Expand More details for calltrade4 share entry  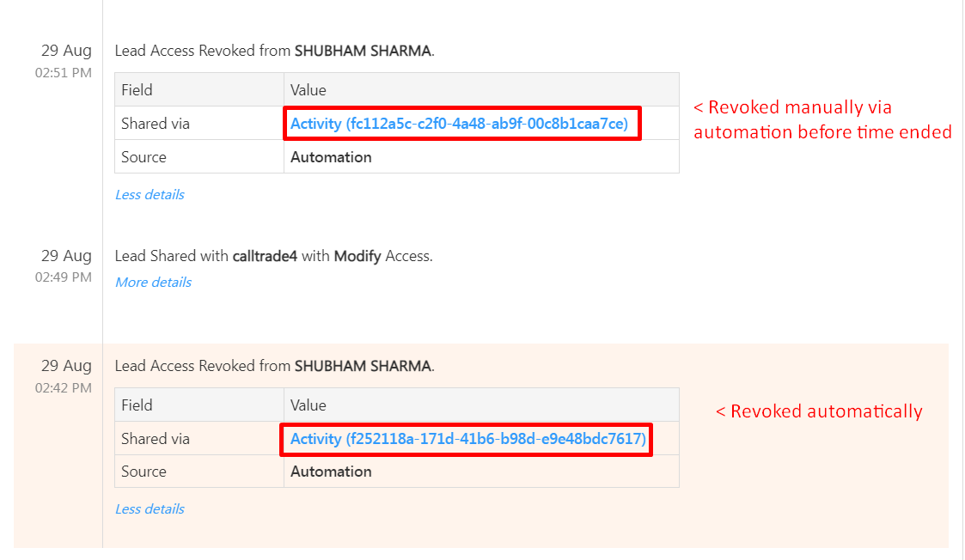(153, 283)
